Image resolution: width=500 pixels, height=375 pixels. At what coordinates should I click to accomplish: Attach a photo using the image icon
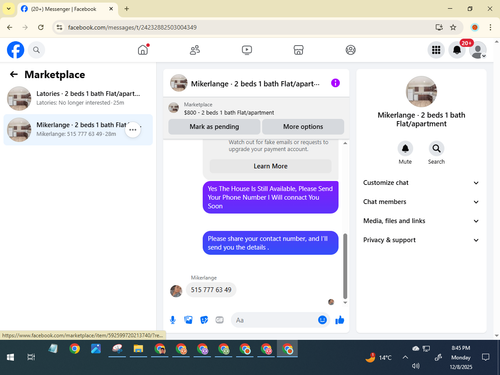click(x=188, y=320)
